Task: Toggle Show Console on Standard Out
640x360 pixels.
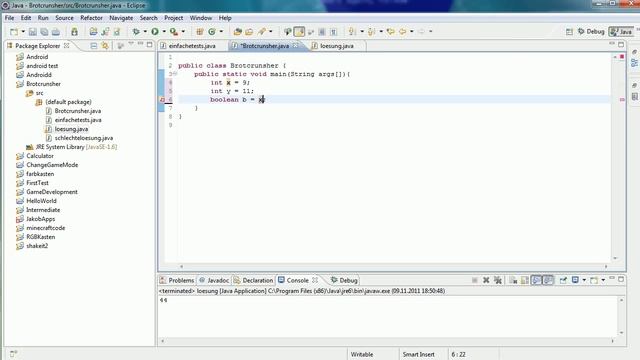Action: tap(536, 280)
